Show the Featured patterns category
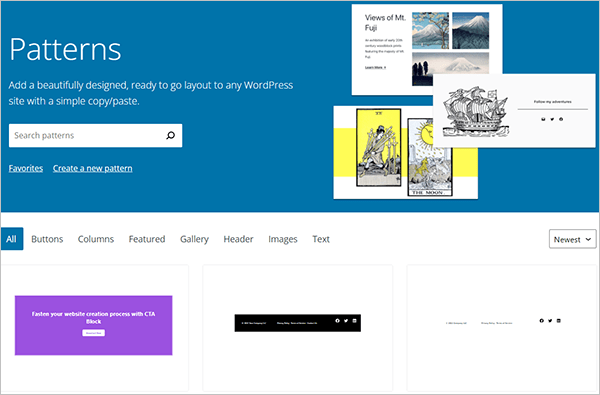This screenshot has height=395, width=600. [x=147, y=239]
